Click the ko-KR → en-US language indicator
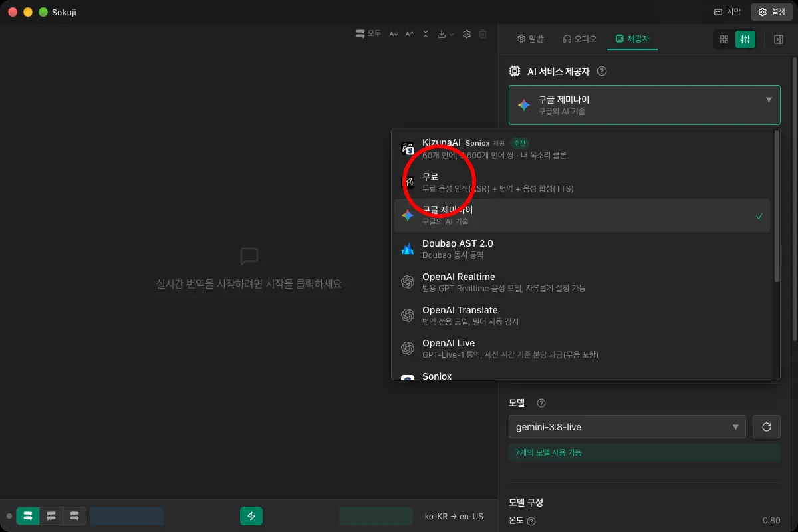Image resolution: width=798 pixels, height=532 pixels. [454, 517]
